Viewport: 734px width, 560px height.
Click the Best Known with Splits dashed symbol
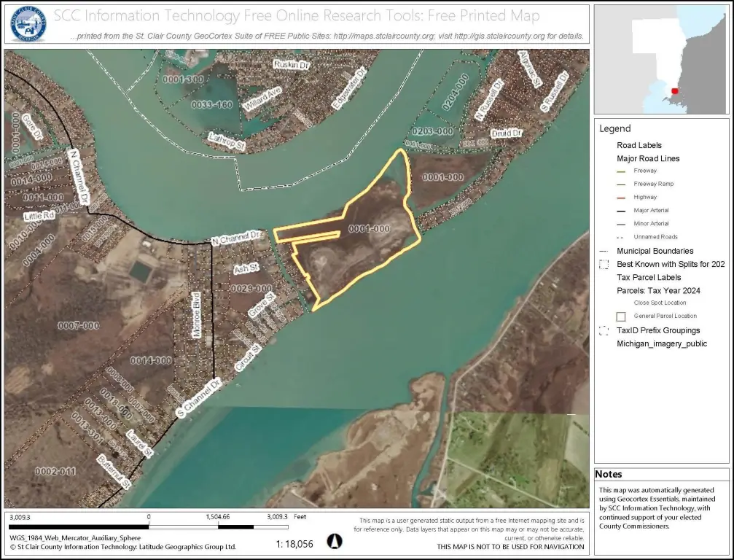pyautogui.click(x=603, y=264)
